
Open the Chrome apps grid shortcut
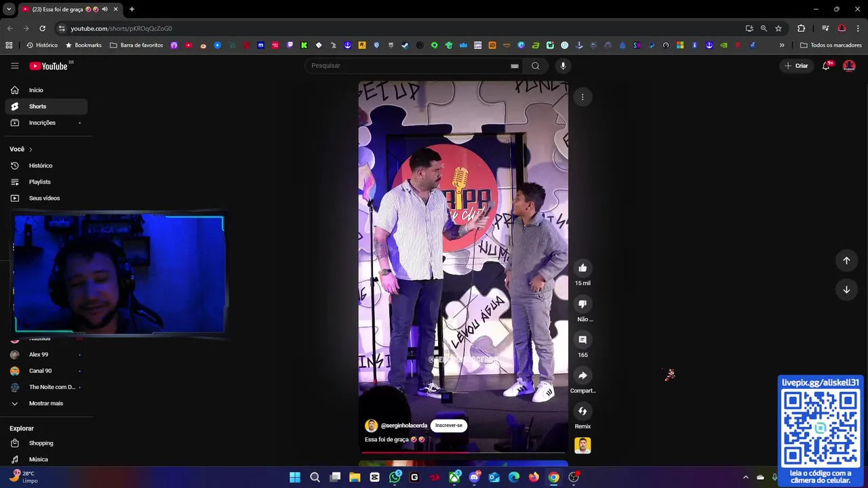pos(9,45)
